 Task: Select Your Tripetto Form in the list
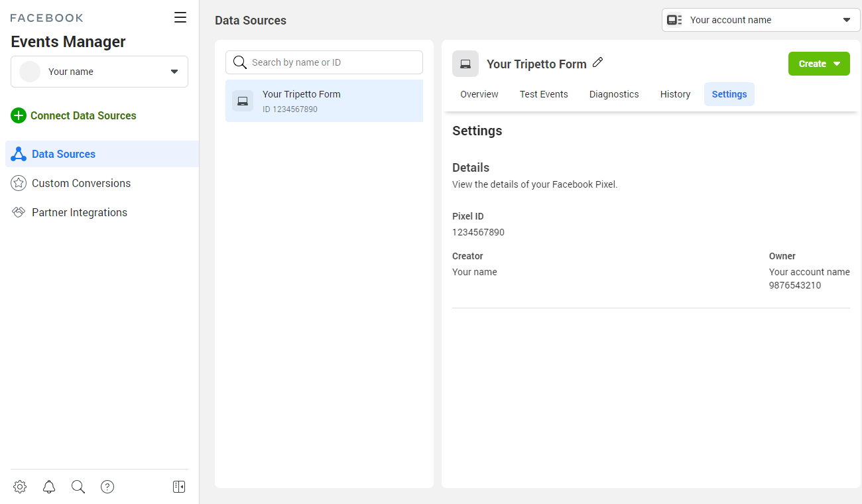tap(324, 101)
